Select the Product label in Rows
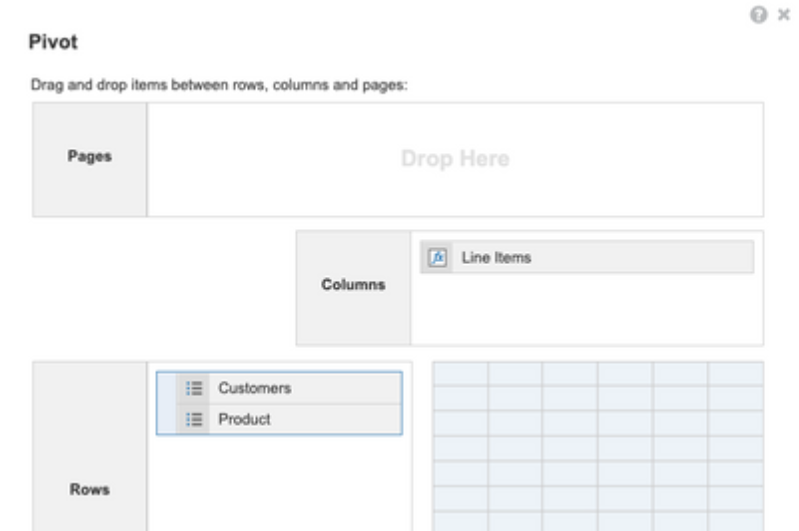 coord(245,419)
